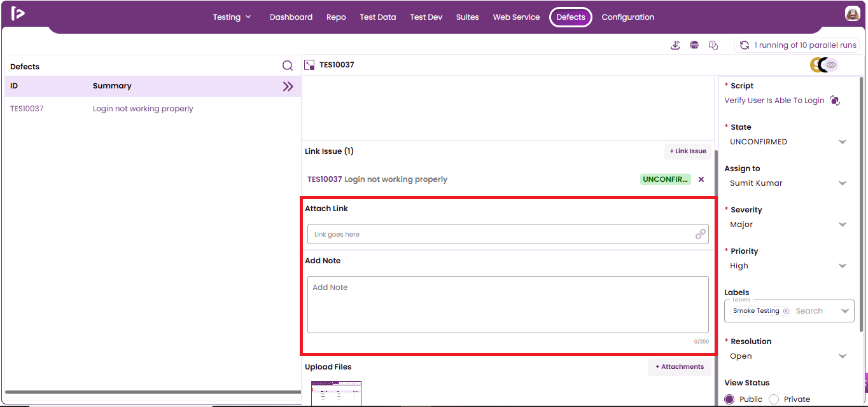Viewport: 868px width, 407px height.
Task: Go to the Dashboard tab
Action: (291, 17)
